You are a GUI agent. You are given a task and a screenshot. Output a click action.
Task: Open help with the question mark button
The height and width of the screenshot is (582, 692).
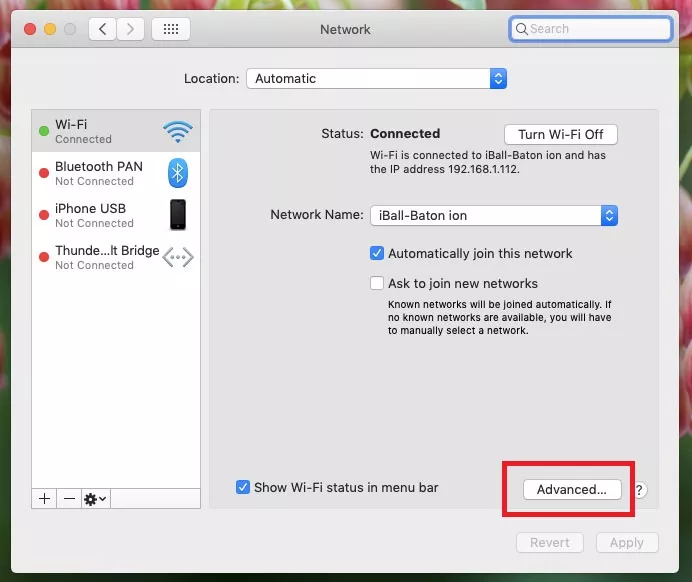pyautogui.click(x=639, y=490)
